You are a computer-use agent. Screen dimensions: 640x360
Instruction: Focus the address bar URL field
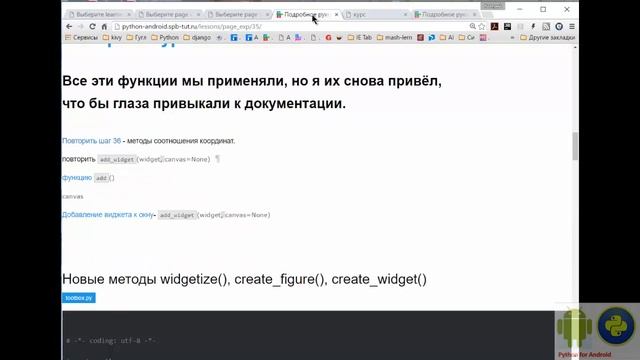[290, 27]
